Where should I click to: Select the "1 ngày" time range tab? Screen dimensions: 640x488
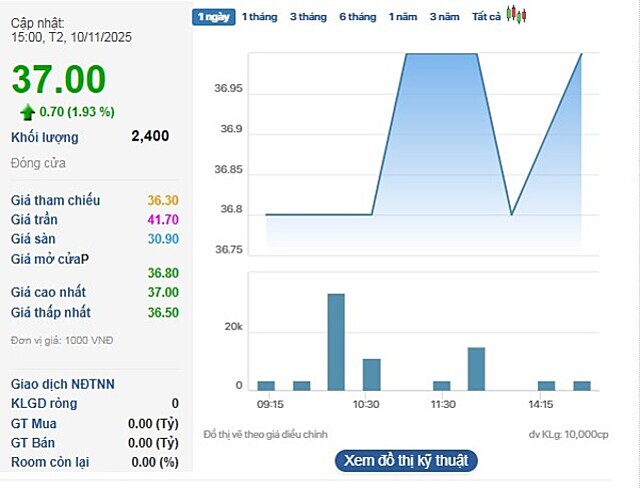click(x=214, y=17)
